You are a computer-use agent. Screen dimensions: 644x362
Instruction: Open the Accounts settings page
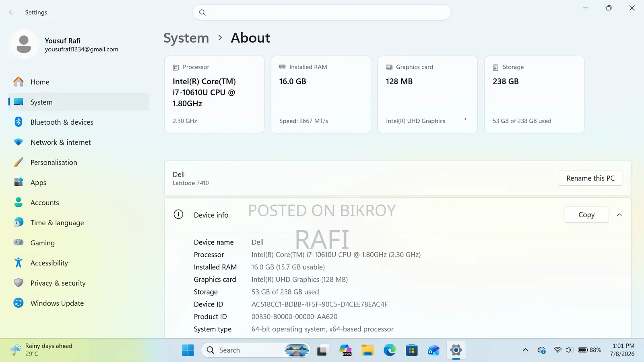(x=78, y=202)
